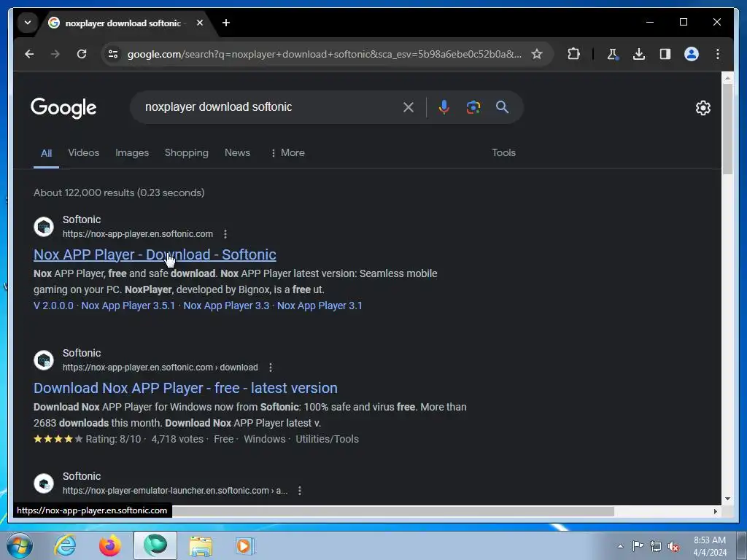
Task: Open Windows Explorer folder from taskbar
Action: tap(201, 545)
